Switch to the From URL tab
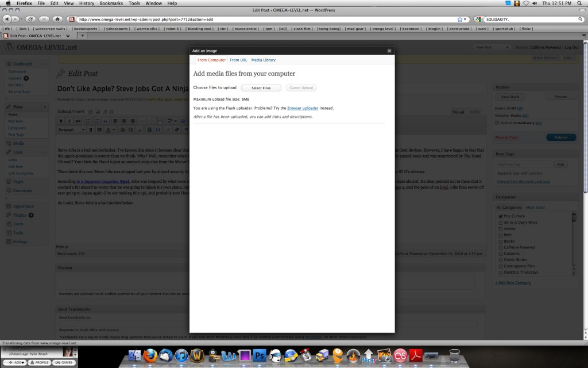 click(x=238, y=60)
